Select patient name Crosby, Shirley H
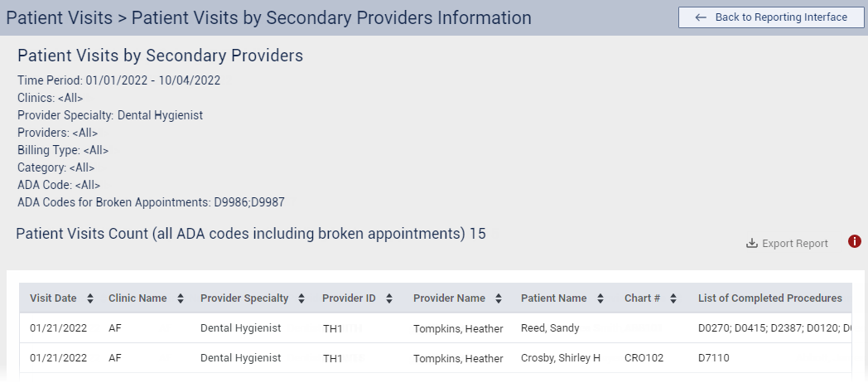The height and width of the screenshot is (383, 868). pyautogui.click(x=560, y=358)
